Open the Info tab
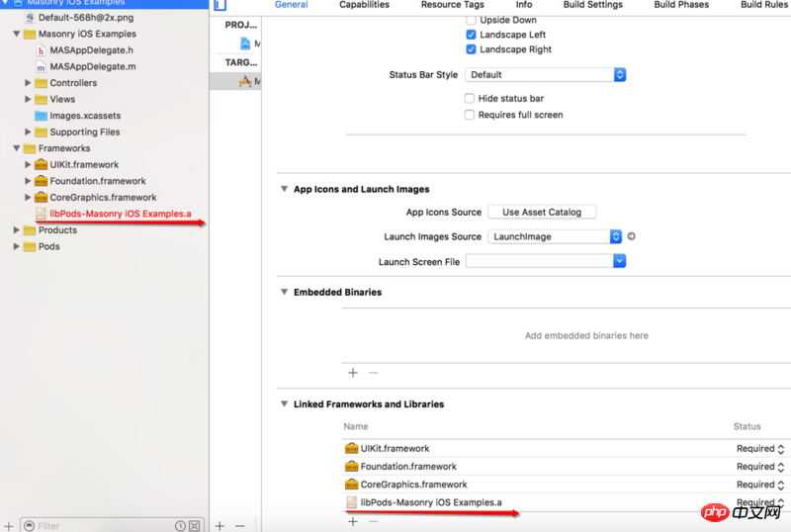791x532 pixels. pyautogui.click(x=524, y=5)
